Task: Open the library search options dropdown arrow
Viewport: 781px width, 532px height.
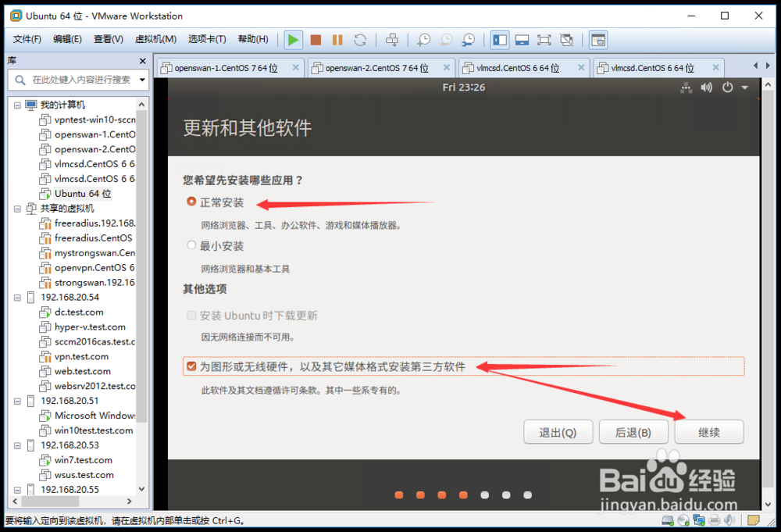Action: point(142,80)
